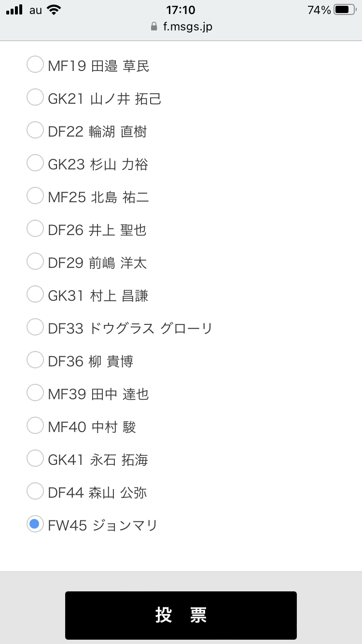362x644 pixels.
Task: Choose MF40 中村 駿 radio button
Action: point(35,426)
